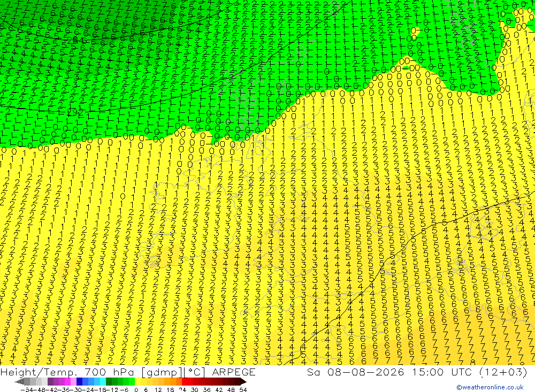This screenshot has height=392, width=535.
Task: Click the gray left arrow tip of the color scale
Action: 19,381
